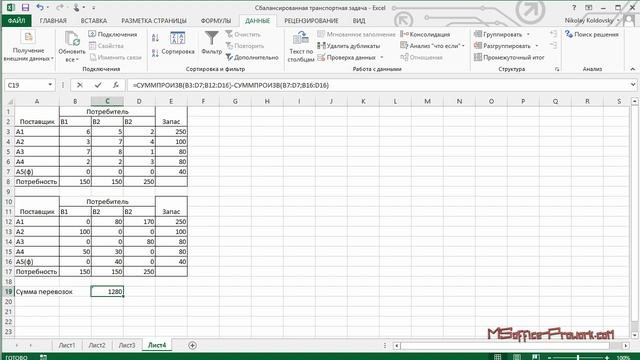The image size is (640, 360).
Task: Open Проверка данных dropdown arrow
Action: coord(382,58)
